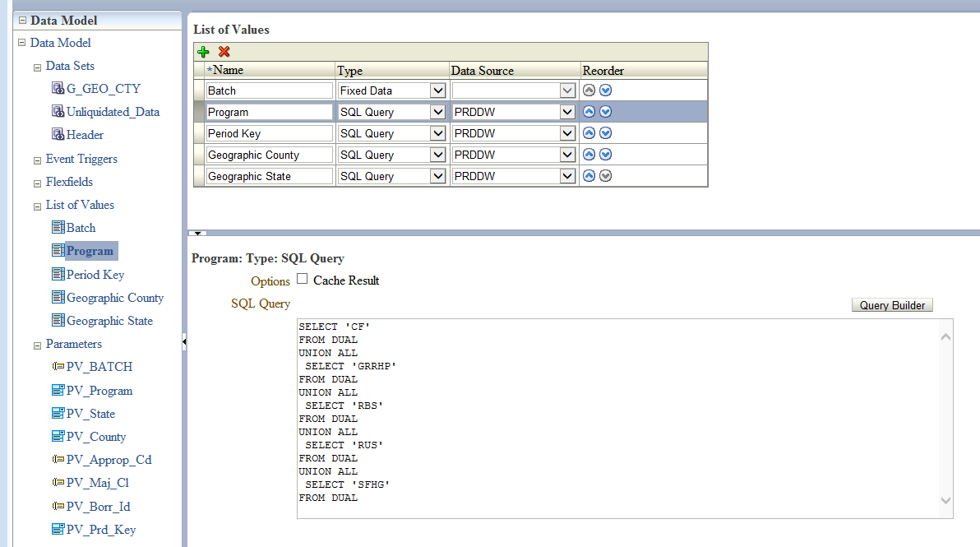Click move-up arrow in Geographic County row
The width and height of the screenshot is (980, 547).
(x=589, y=155)
